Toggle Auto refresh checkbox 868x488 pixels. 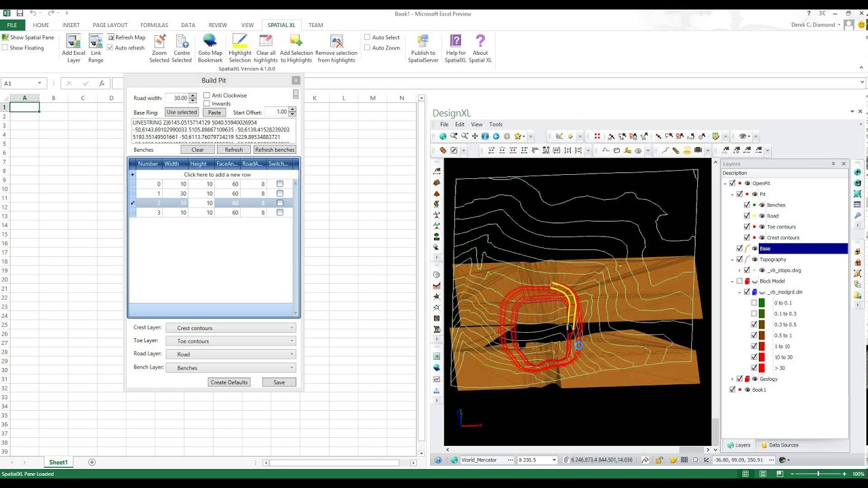coord(110,47)
